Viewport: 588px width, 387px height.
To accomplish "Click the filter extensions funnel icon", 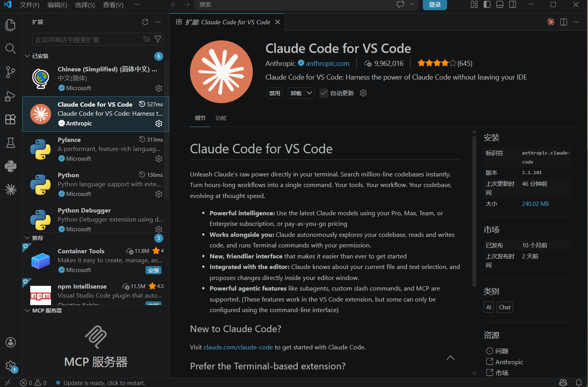I will coord(158,39).
